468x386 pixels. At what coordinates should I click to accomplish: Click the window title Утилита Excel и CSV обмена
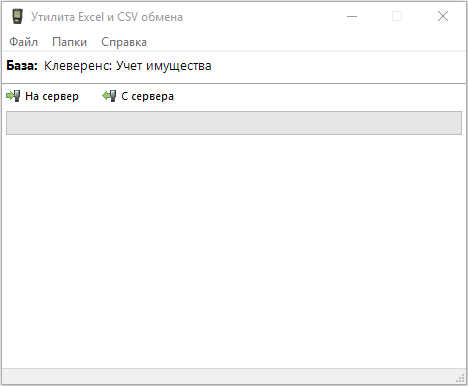[107, 17]
